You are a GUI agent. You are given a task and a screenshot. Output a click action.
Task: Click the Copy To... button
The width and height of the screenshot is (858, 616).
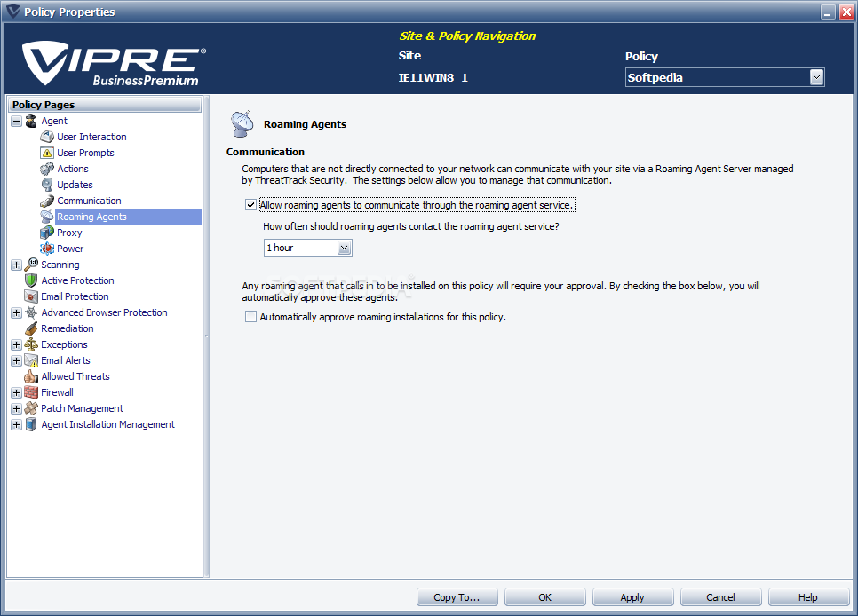pos(457,597)
